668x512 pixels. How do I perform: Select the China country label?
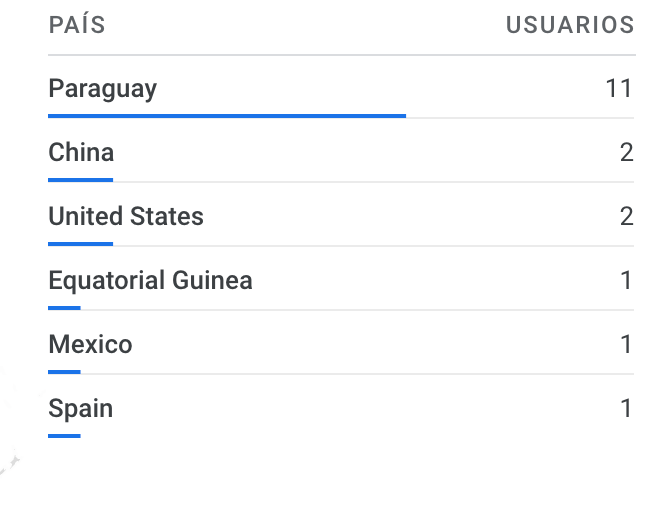81,153
